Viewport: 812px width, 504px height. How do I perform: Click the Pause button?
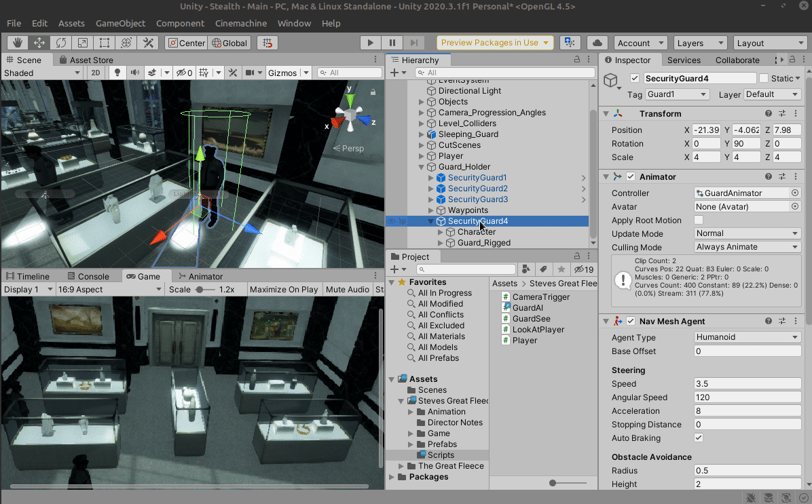(392, 43)
